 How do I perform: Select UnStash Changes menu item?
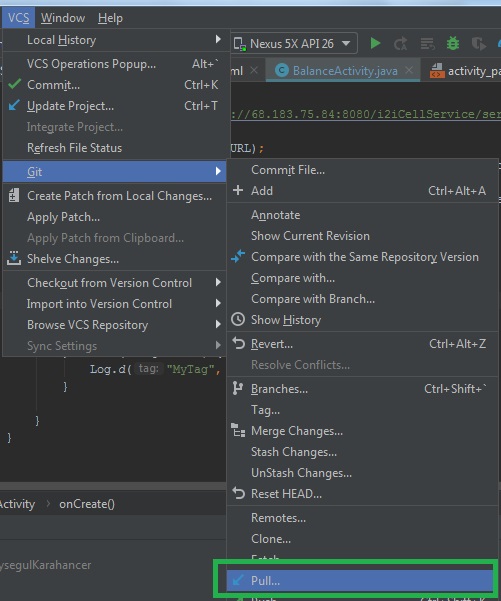point(363,473)
